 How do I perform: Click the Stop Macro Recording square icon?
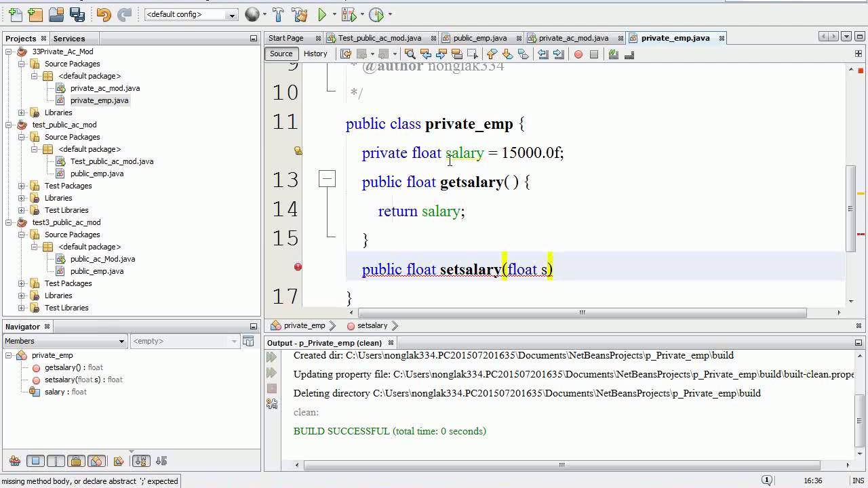(594, 54)
